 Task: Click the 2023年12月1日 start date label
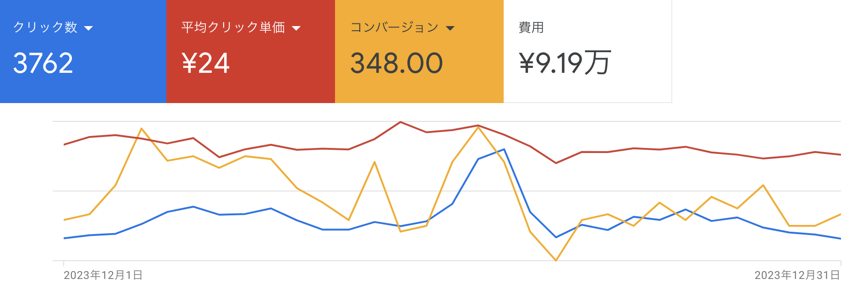103,275
